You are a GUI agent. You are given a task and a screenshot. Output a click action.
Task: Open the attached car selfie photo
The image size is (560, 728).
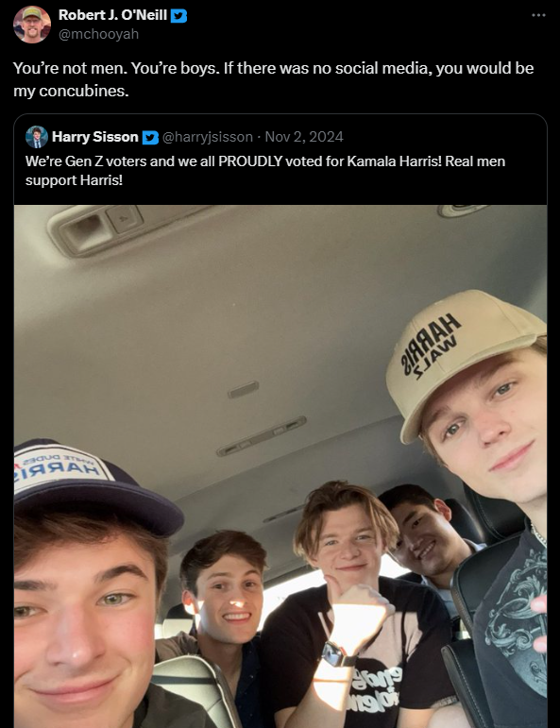point(280,466)
